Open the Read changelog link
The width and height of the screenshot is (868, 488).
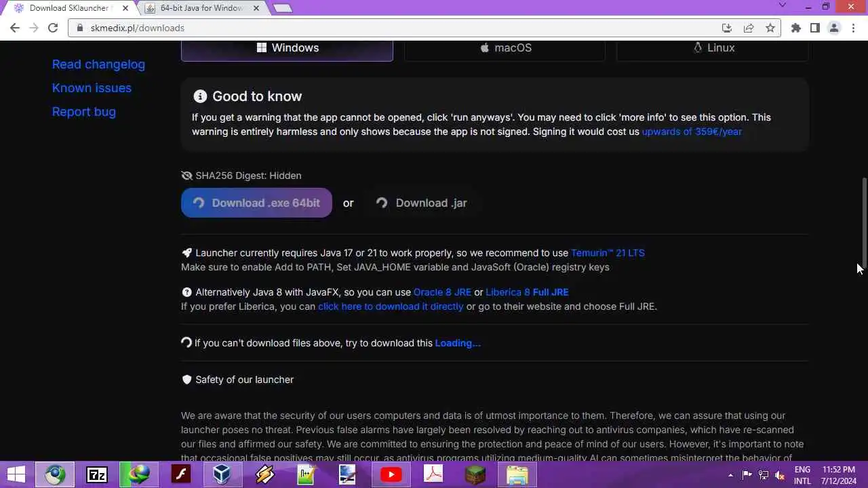[x=98, y=64]
